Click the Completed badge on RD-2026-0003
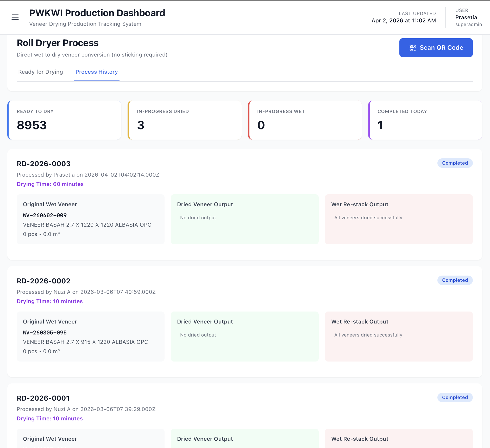The width and height of the screenshot is (490, 448). click(x=455, y=163)
